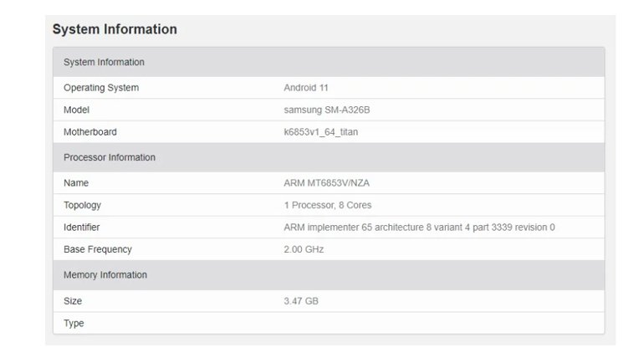The width and height of the screenshot is (644, 363).
Task: Click the bold System Information page heading
Action: (x=115, y=29)
